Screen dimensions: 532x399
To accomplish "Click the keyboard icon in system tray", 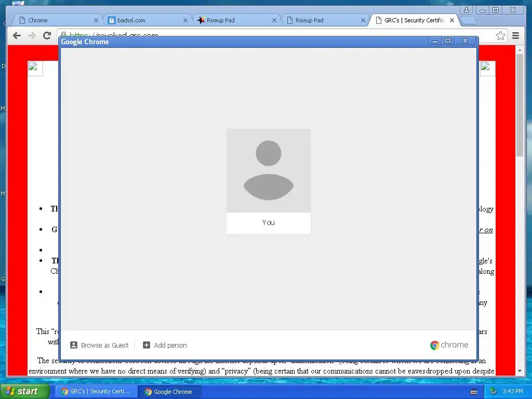I will point(474,392).
